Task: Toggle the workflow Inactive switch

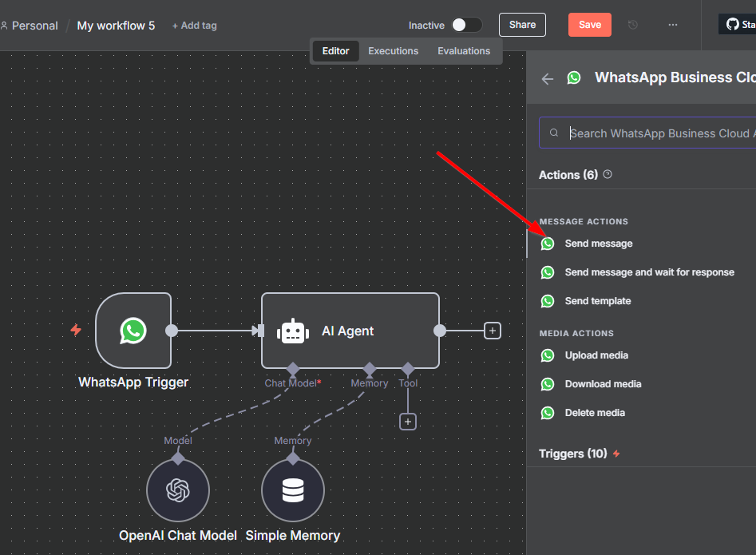Action: coord(467,25)
